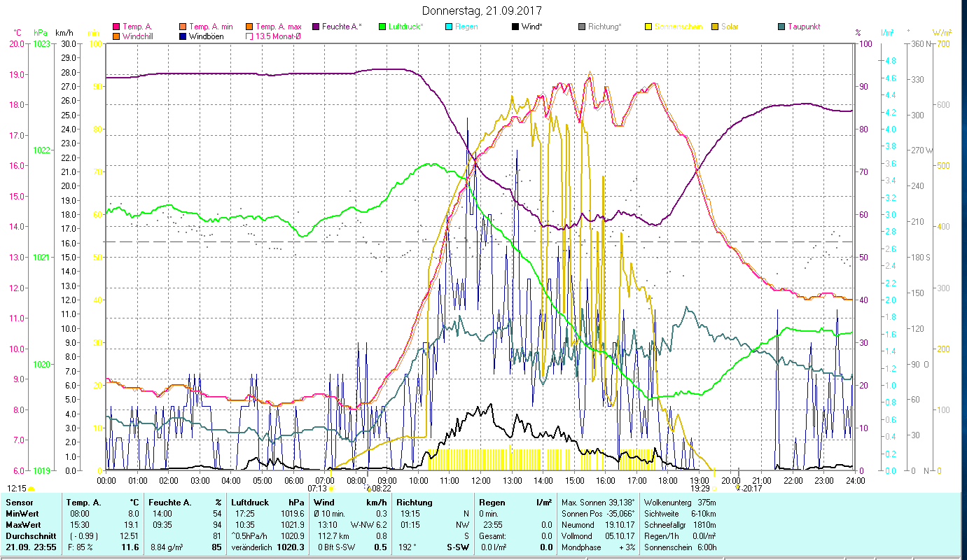This screenshot has height=560, width=967.
Task: Click the Sonnenschein 6:00h entry
Action: [x=679, y=547]
